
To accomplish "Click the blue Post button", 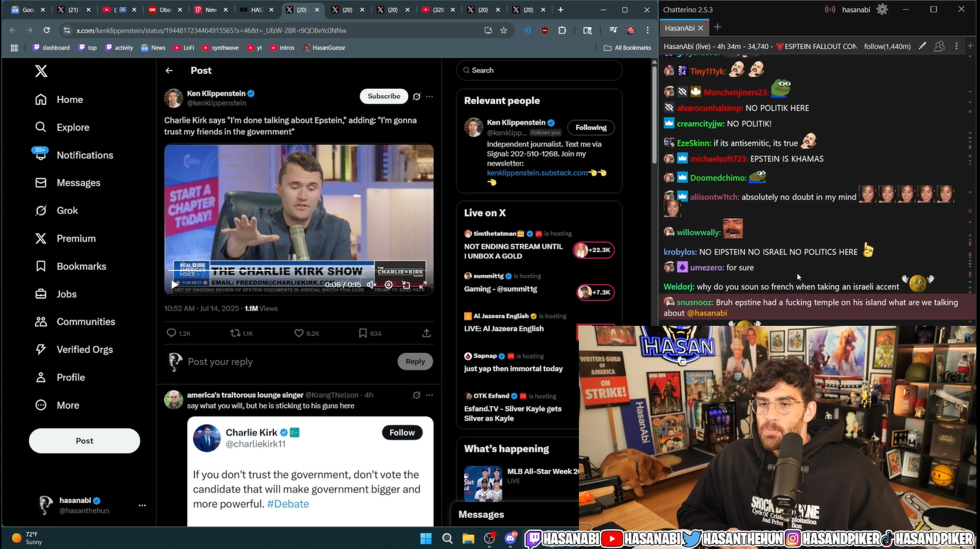I will (84, 441).
